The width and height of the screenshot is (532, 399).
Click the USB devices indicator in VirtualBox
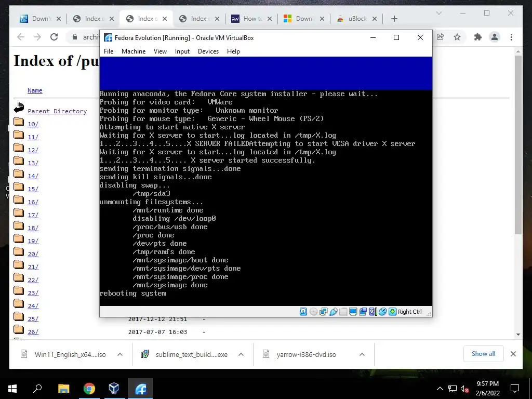pyautogui.click(x=333, y=312)
